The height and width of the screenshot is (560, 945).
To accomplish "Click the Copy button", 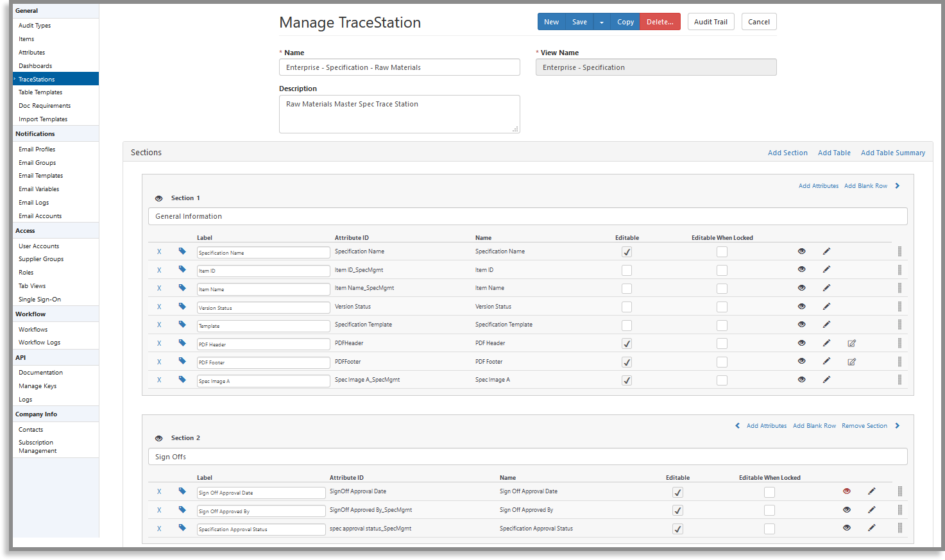I will coord(626,22).
